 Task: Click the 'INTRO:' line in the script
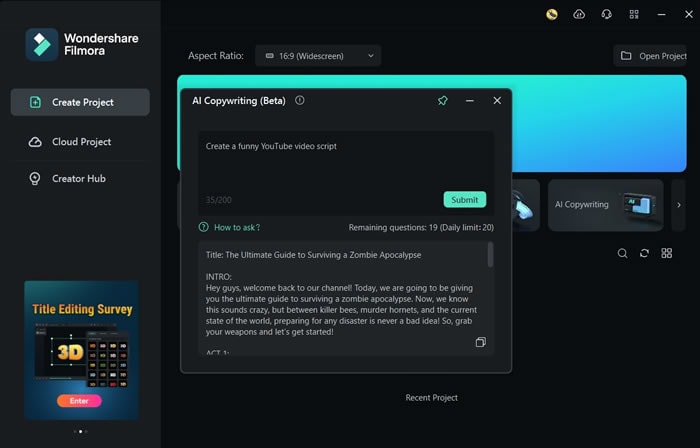tap(219, 277)
